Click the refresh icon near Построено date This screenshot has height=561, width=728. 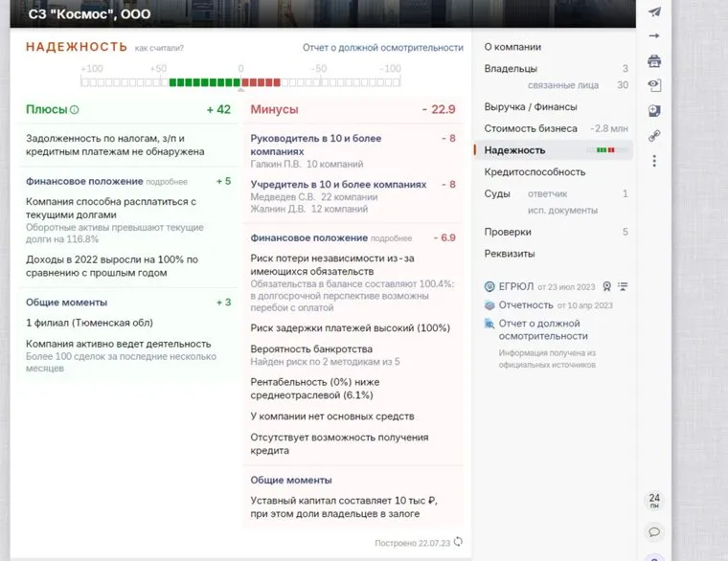tap(458, 542)
